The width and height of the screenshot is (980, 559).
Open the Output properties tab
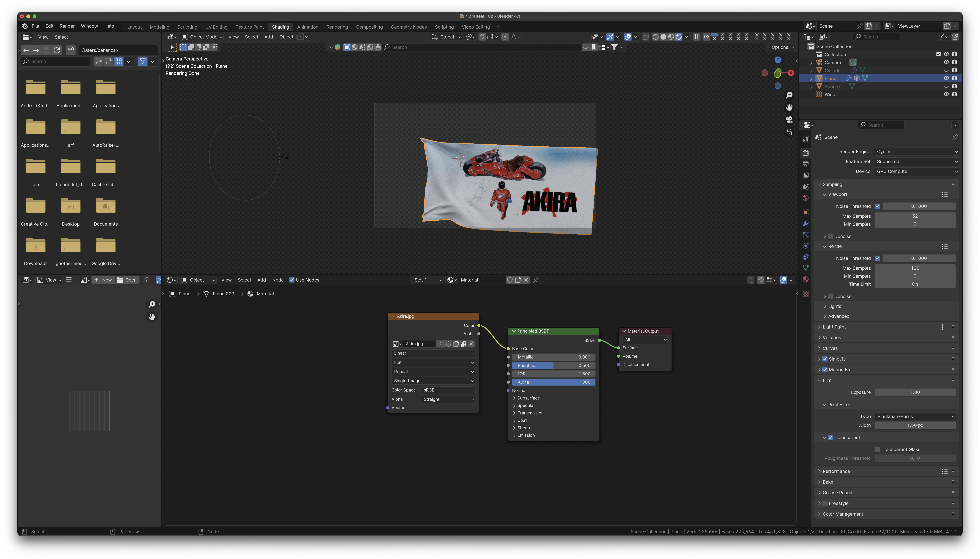tap(805, 164)
